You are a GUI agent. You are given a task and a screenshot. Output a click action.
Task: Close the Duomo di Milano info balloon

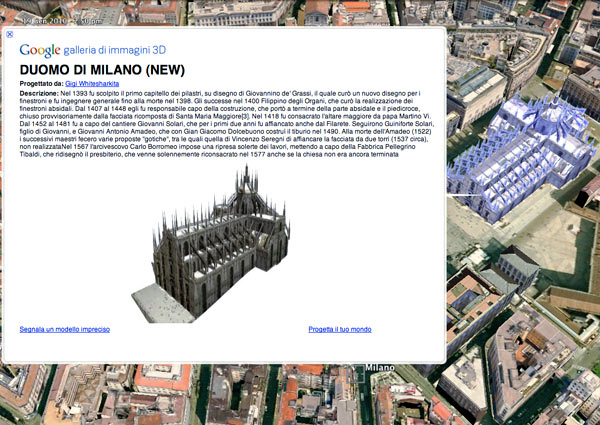[x=10, y=34]
